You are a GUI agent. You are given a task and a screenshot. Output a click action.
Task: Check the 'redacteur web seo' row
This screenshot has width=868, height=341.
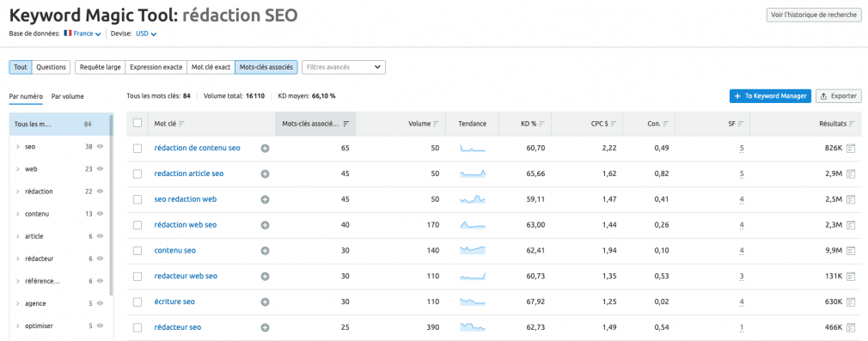click(x=138, y=277)
